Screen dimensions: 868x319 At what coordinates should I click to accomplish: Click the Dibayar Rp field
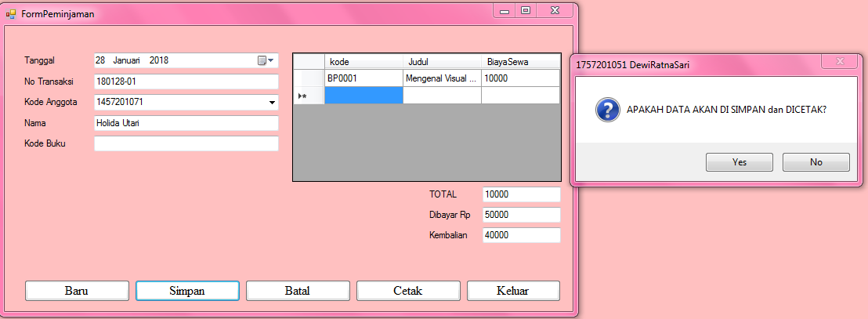(x=522, y=215)
